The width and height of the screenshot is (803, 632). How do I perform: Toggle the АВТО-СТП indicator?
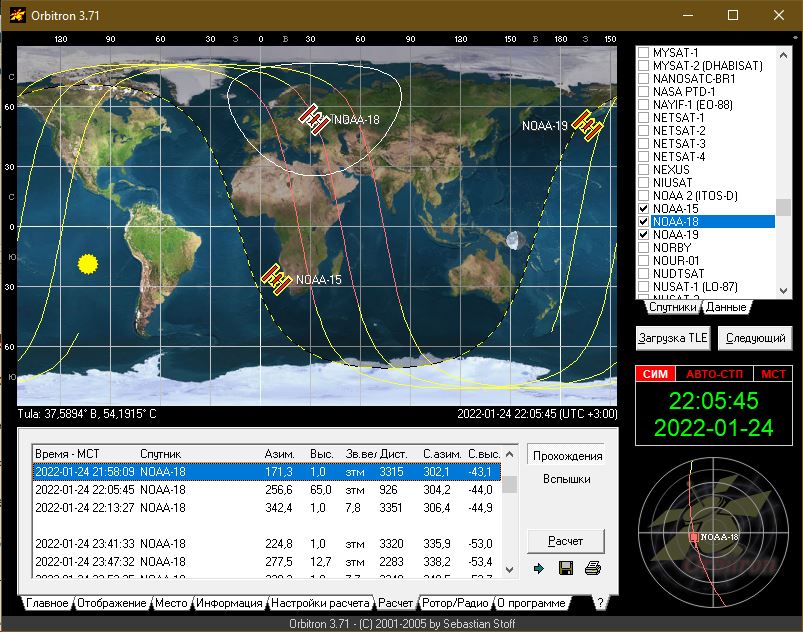[714, 374]
